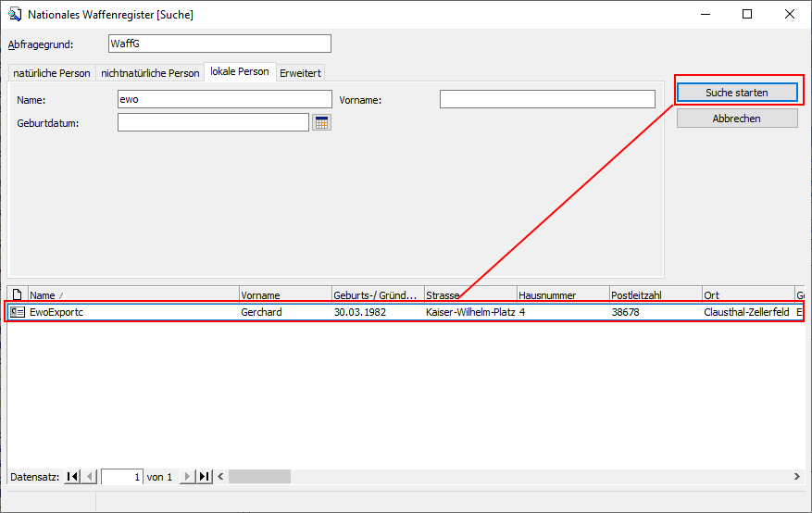Focus the Name field containing ewo
Image resolution: width=812 pixels, height=513 pixels.
point(224,99)
